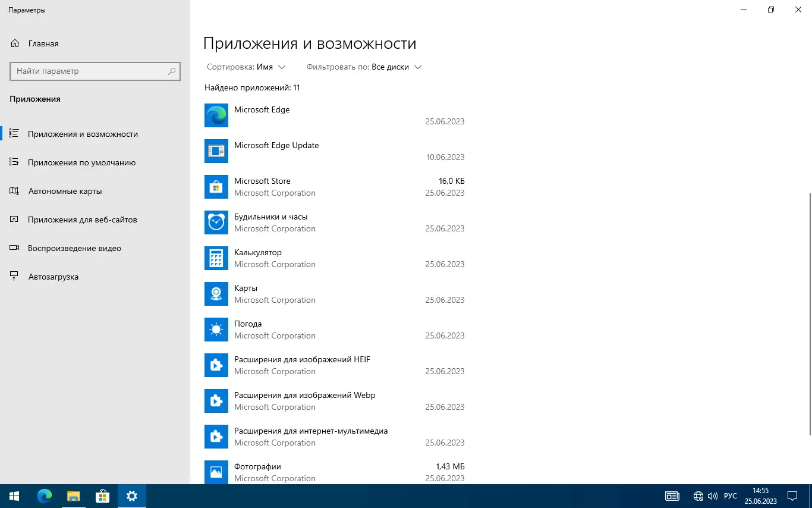This screenshot has height=508, width=812.
Task: Select the Погода entry name
Action: (x=248, y=324)
